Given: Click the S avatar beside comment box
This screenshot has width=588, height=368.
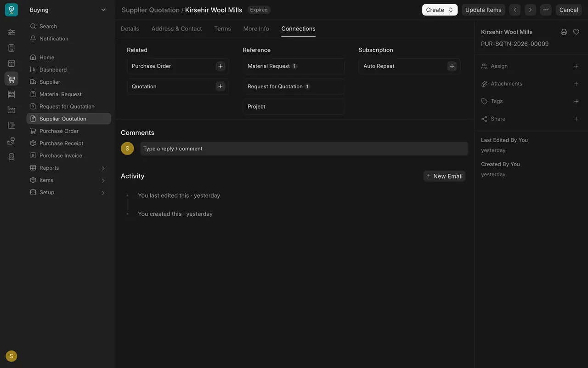Looking at the screenshot, I should click(x=127, y=148).
